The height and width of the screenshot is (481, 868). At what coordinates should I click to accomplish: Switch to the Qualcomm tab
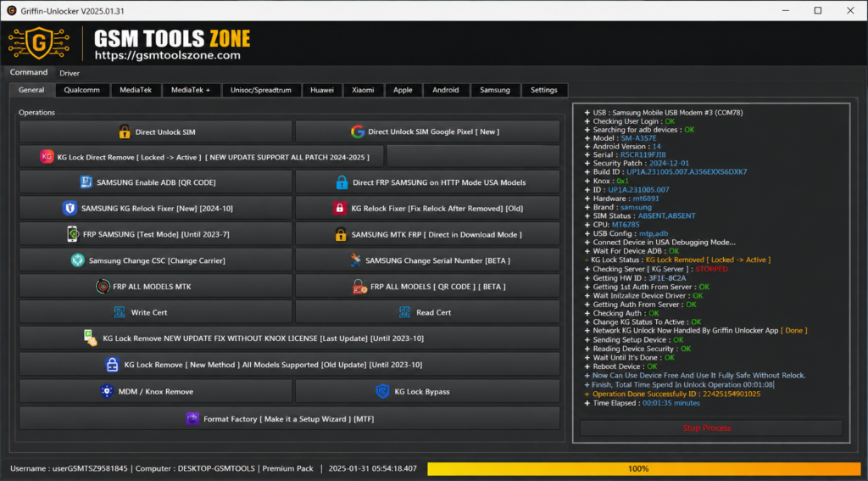click(82, 90)
